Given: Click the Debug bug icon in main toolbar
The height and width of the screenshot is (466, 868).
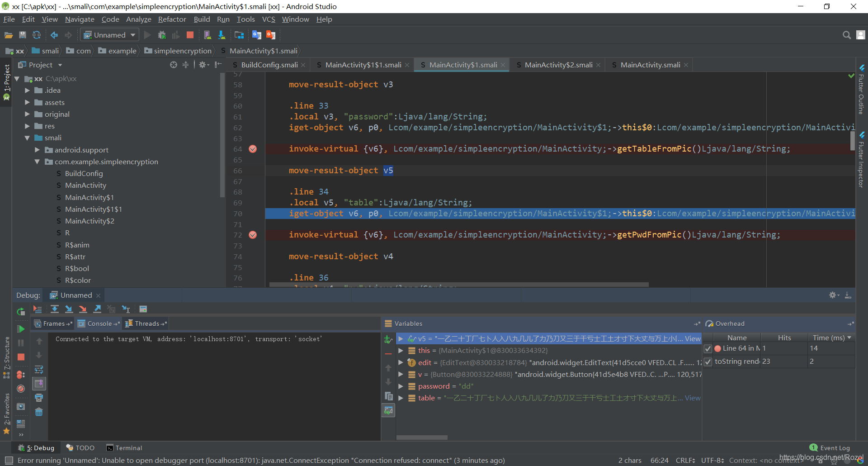Looking at the screenshot, I should 162,35.
